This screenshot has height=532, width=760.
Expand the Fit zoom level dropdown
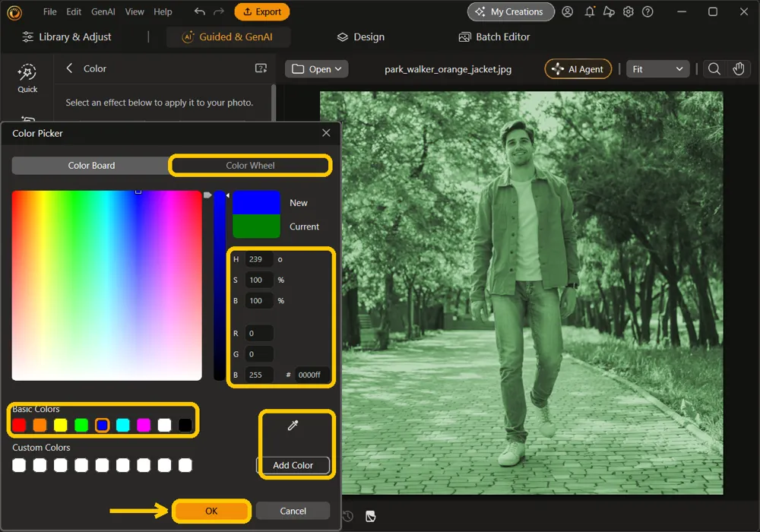[657, 69]
